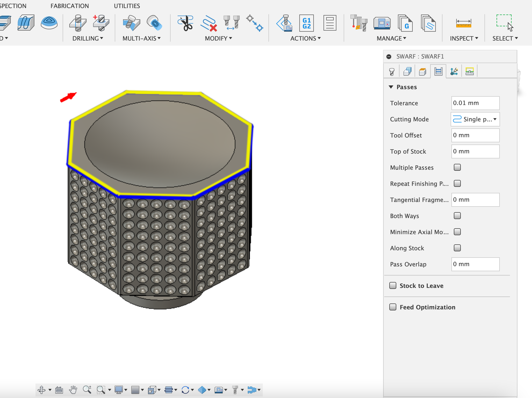Enable Feed Optimization
Image resolution: width=532 pixels, height=398 pixels.
click(x=393, y=307)
